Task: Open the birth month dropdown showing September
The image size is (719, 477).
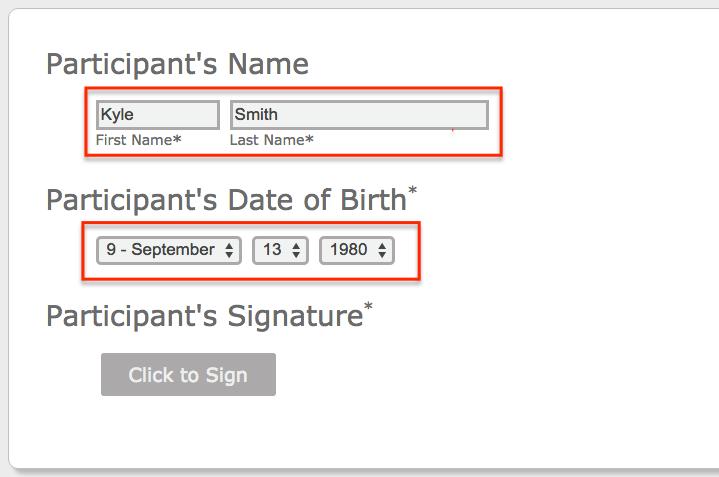Action: (169, 250)
